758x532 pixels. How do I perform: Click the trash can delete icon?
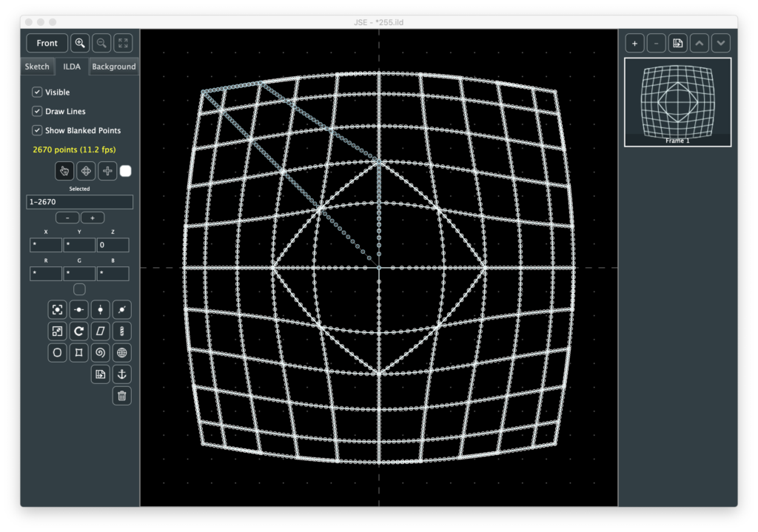pos(122,396)
